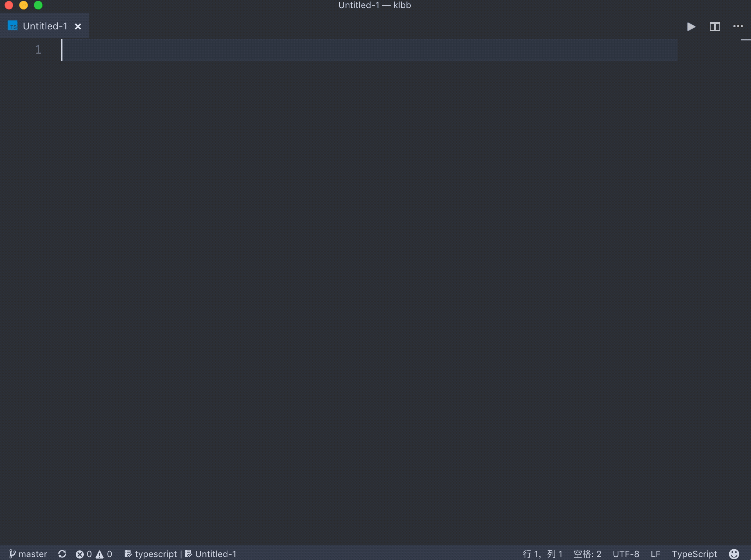Click the yellow minimize window button
This screenshot has width=751, height=560.
(x=24, y=5)
